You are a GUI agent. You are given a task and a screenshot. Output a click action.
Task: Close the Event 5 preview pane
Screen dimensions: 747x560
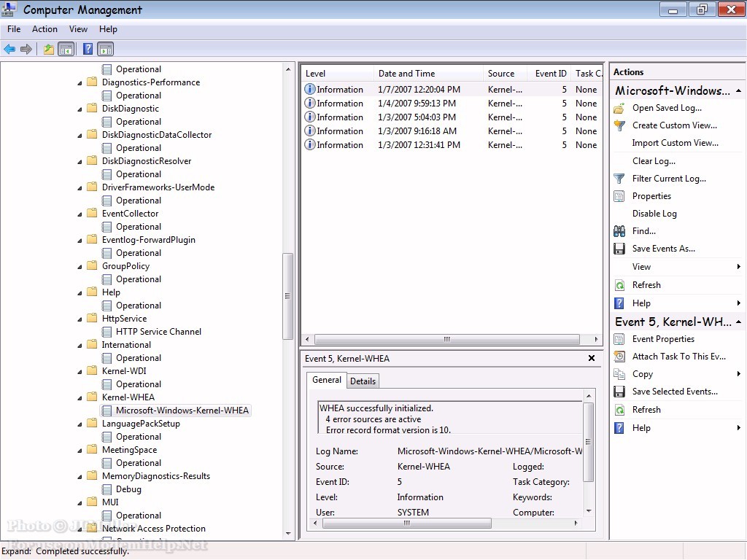(x=591, y=358)
